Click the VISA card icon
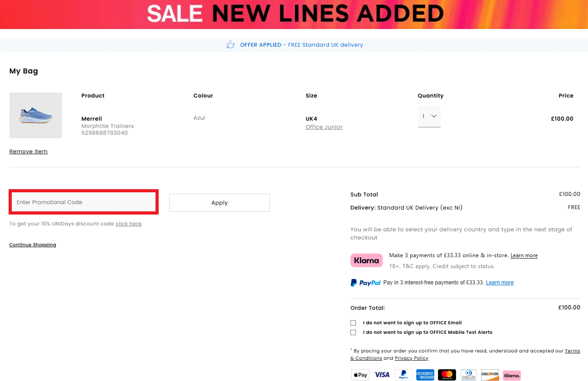The image size is (588, 381). point(382,375)
